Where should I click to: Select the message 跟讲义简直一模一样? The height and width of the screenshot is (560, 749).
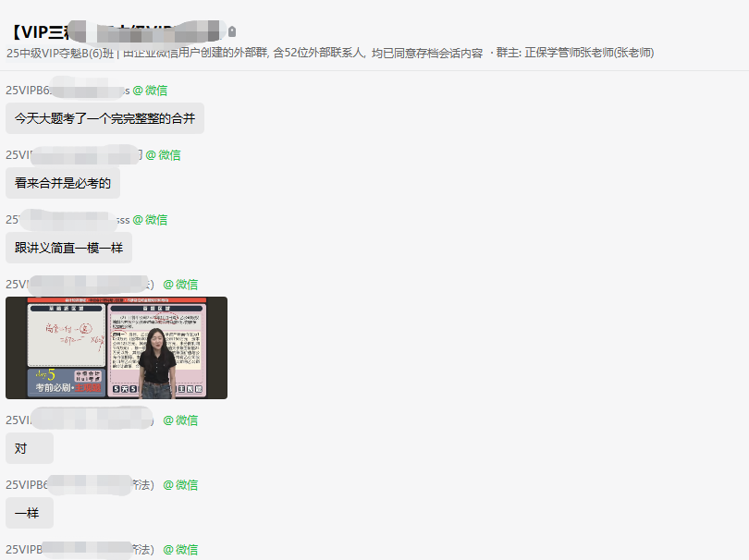(x=68, y=248)
